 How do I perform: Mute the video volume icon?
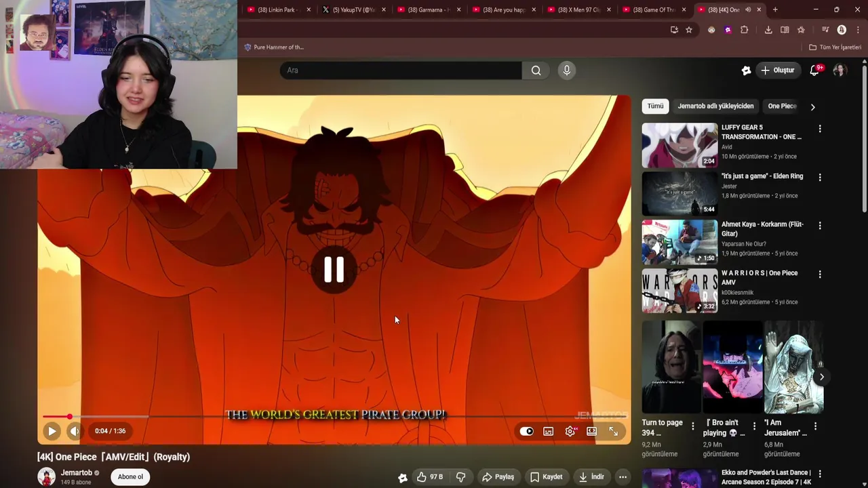pos(75,431)
